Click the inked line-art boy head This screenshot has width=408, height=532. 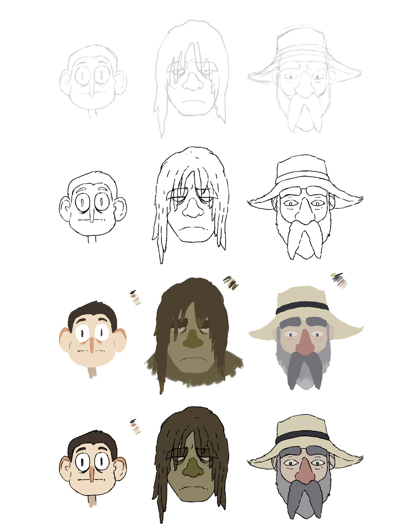[93, 207]
